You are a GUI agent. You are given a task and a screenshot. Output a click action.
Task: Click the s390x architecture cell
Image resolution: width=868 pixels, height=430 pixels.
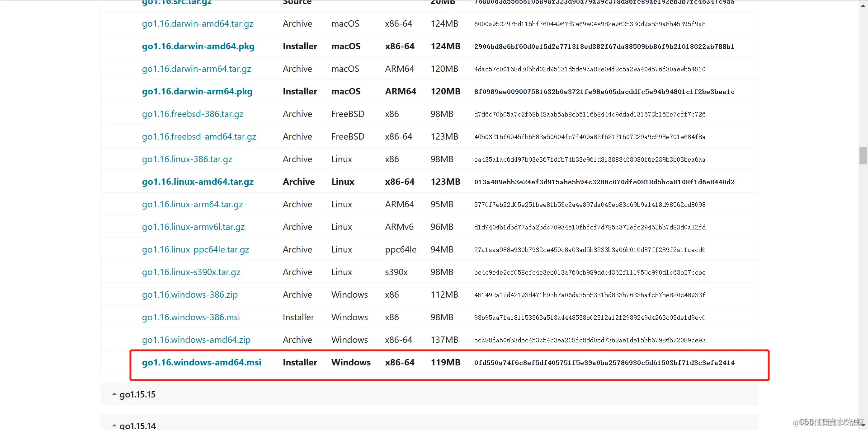pos(396,272)
